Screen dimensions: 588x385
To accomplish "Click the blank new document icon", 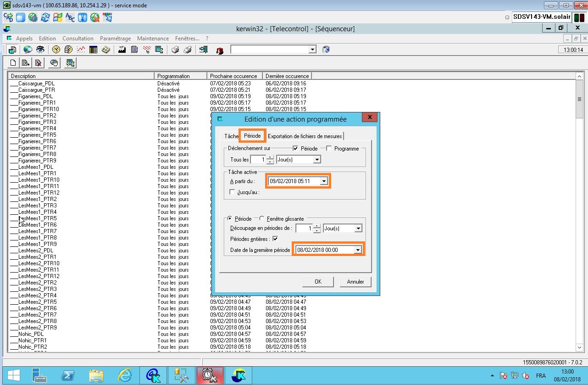I will click(x=13, y=63).
